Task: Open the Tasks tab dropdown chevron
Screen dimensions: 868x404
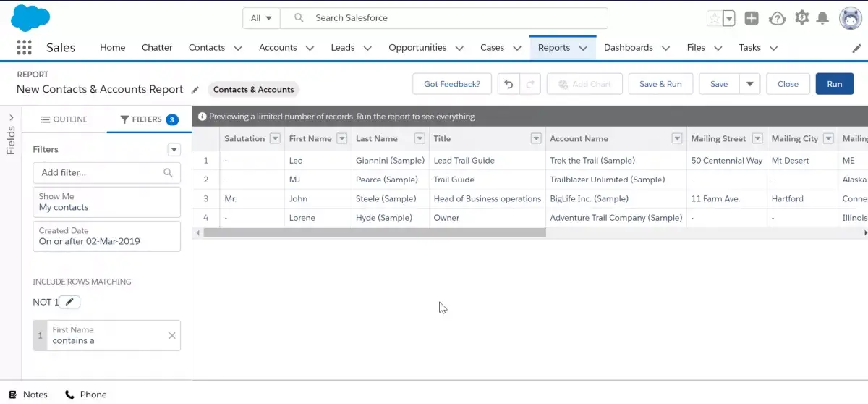Action: 773,49
